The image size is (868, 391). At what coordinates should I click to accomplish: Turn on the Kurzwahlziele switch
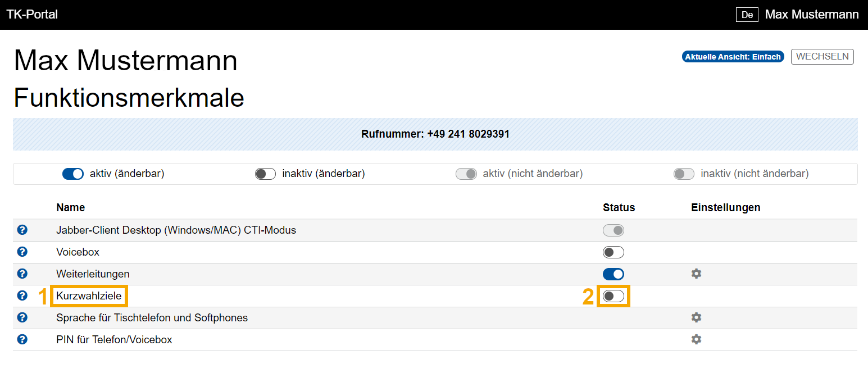[x=613, y=296]
